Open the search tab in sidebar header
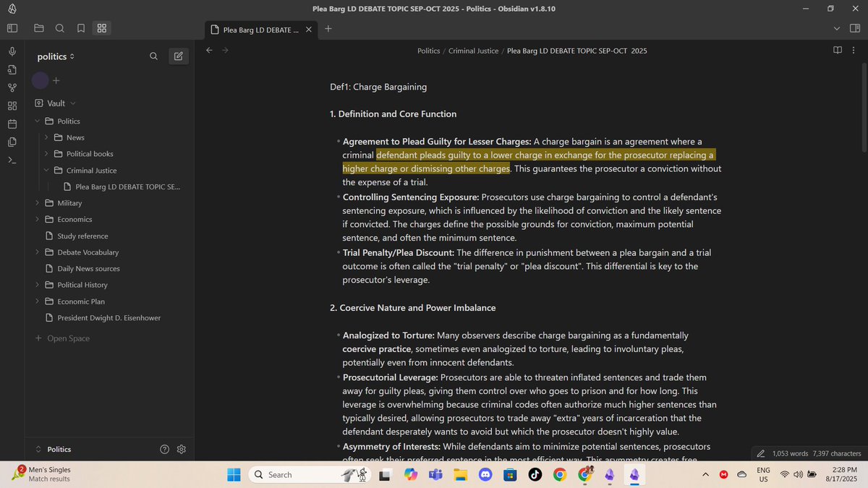This screenshot has width=868, height=488. 60,28
